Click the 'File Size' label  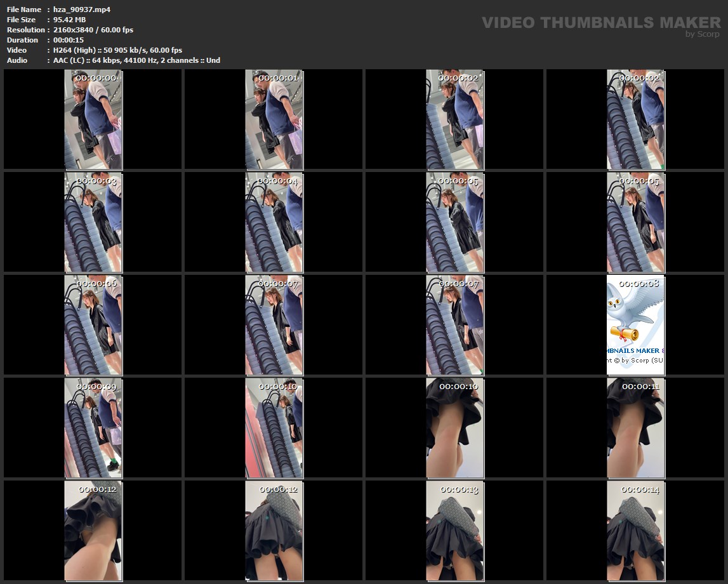pyautogui.click(x=22, y=20)
